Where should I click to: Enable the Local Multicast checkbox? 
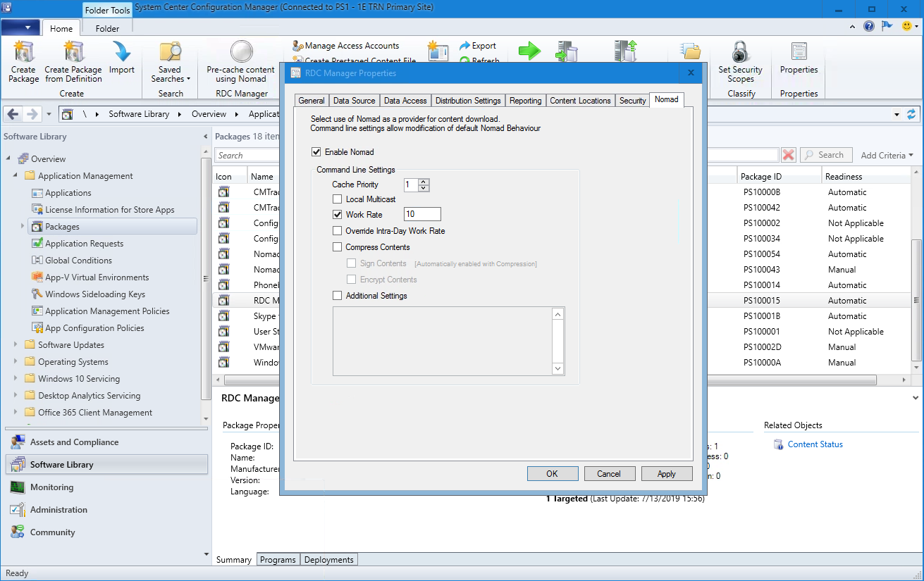point(338,199)
